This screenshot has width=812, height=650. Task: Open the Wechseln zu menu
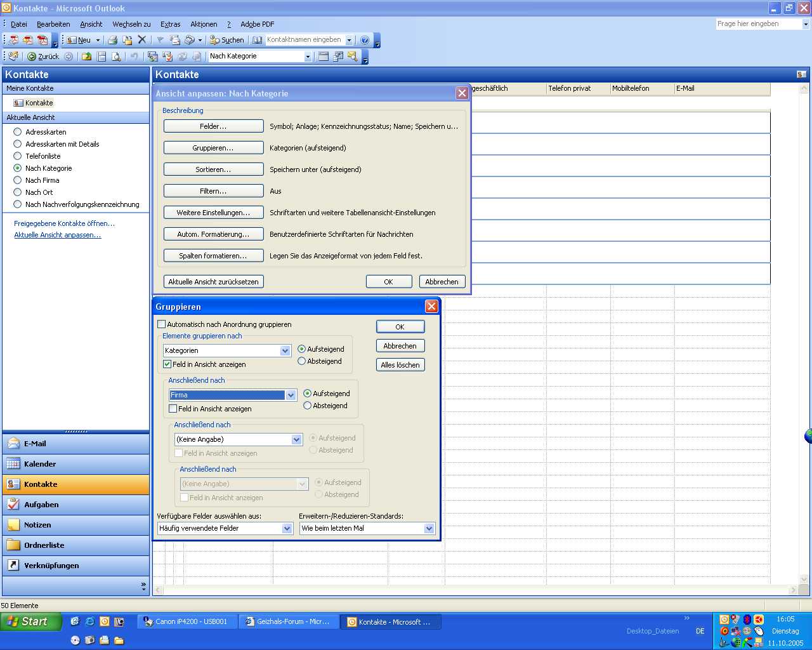[131, 24]
